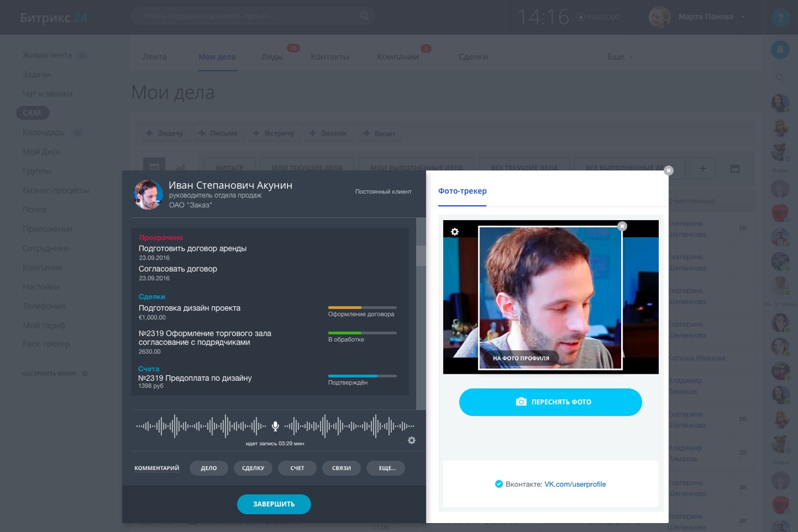Open Иван Степанович Акунин's avatar
798x532 pixels.
[148, 194]
